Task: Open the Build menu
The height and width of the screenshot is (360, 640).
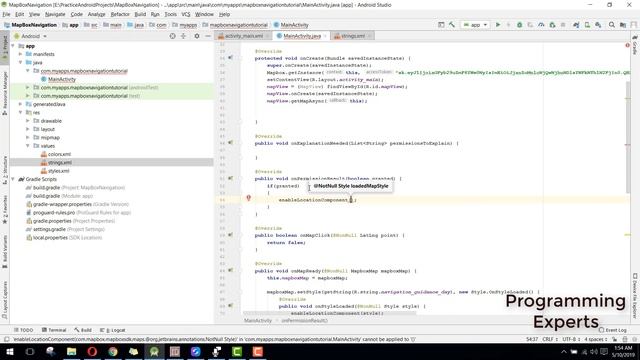Action: point(140,14)
